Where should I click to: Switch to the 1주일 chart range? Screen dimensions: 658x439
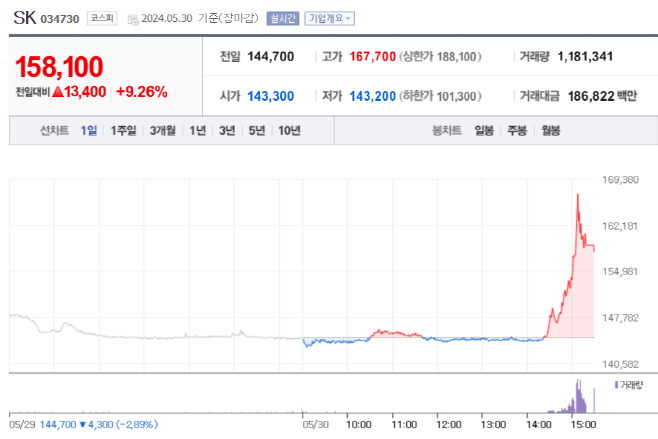coord(123,131)
